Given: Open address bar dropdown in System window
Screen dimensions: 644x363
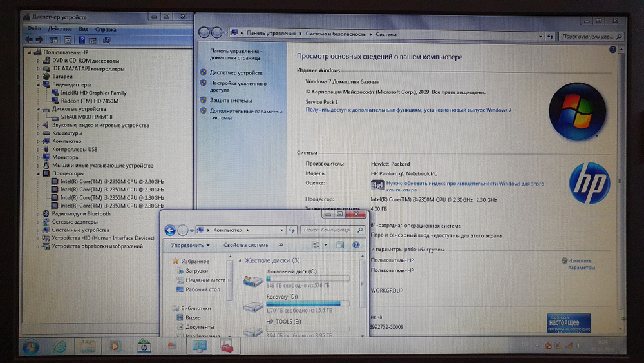Looking at the screenshot, I should (540, 37).
